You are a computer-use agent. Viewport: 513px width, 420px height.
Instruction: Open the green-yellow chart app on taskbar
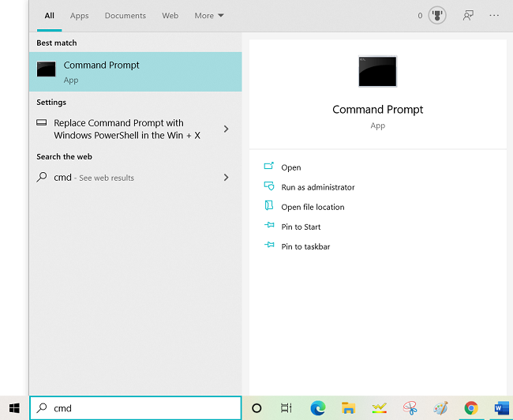point(379,408)
